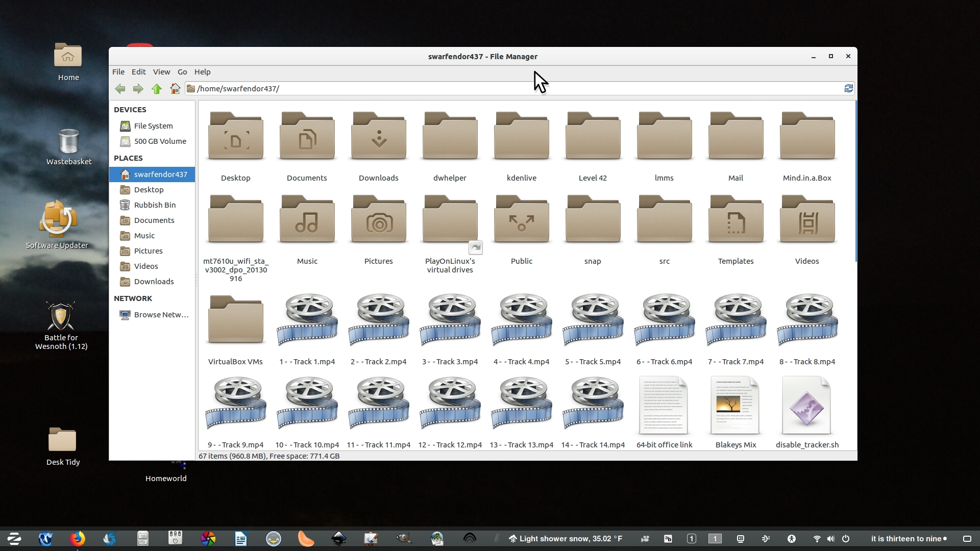
Task: Go to the parent folder arrow
Action: (157, 89)
